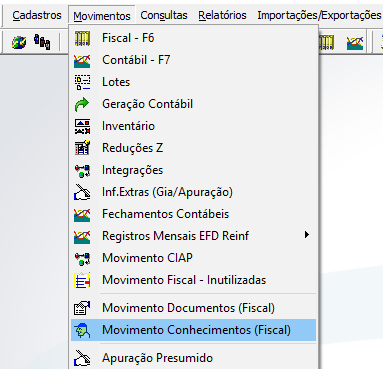Select Movimento Conhecimentos (Fiscal)
This screenshot has height=369, width=383.
(193, 330)
